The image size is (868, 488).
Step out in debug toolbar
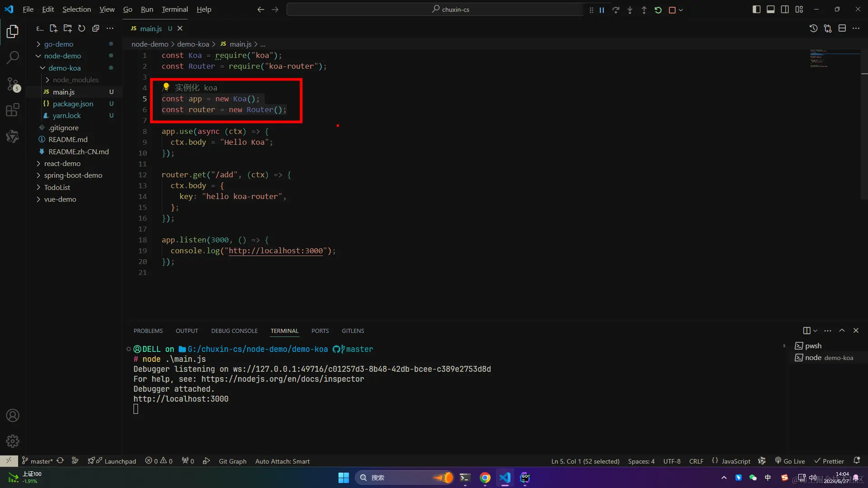(x=644, y=9)
